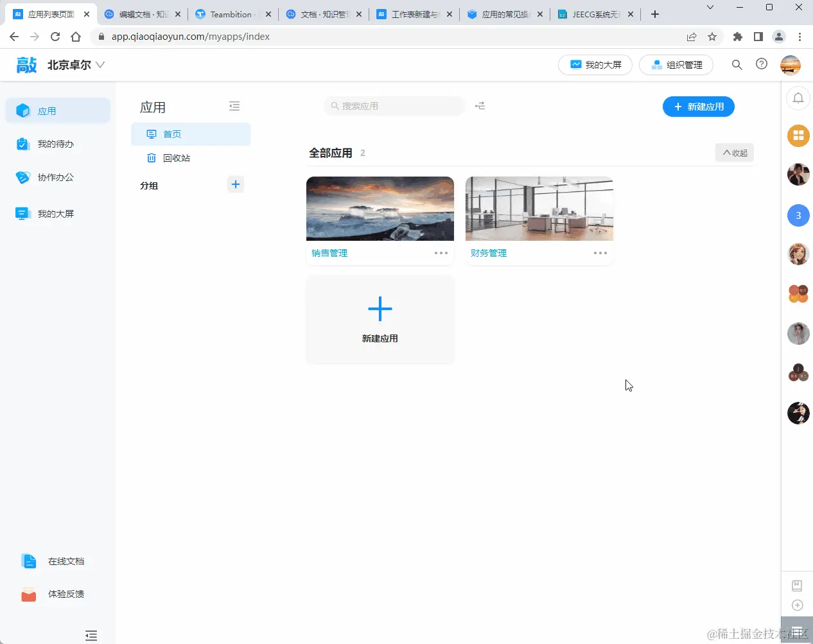Open the tab search chevron
Viewport: 813px width, 644px height.
[710, 7]
